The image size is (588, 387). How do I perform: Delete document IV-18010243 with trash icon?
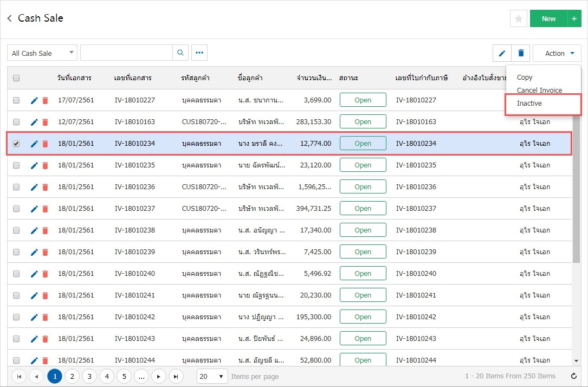46,339
